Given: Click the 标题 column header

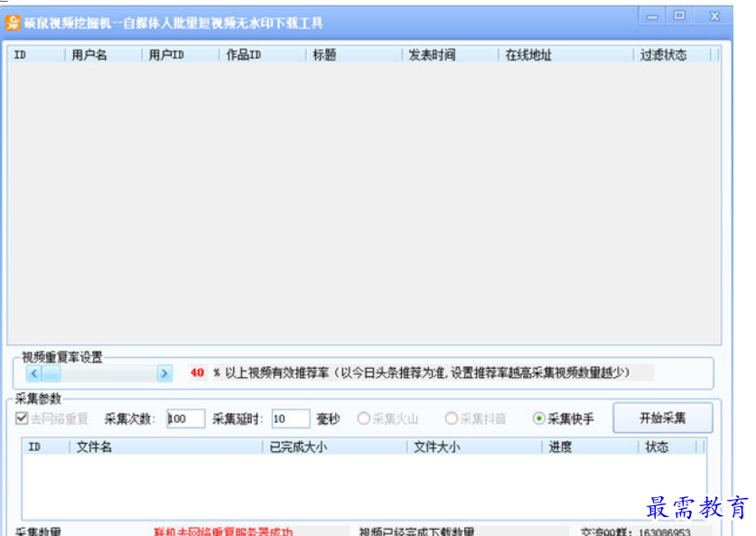Looking at the screenshot, I should pos(354,55).
